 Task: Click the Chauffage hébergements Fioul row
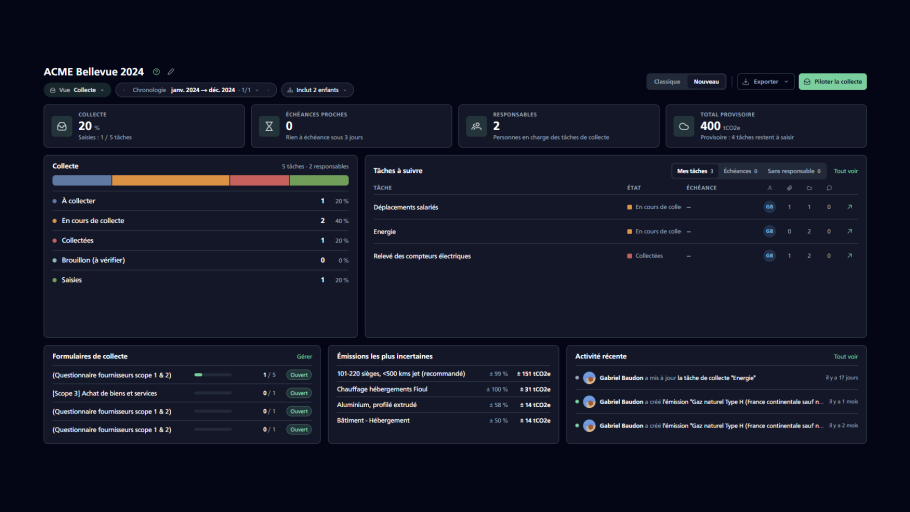coord(443,390)
